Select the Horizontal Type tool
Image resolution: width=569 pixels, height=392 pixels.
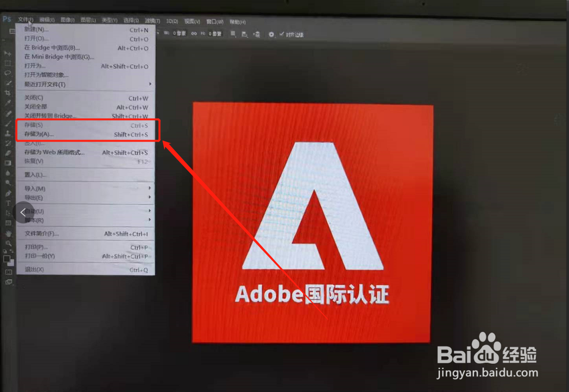click(x=8, y=203)
